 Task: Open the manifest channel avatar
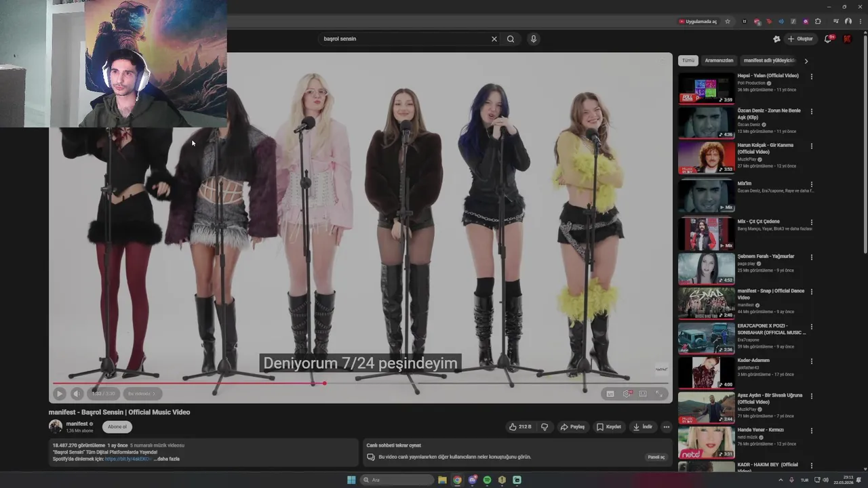[x=56, y=426]
